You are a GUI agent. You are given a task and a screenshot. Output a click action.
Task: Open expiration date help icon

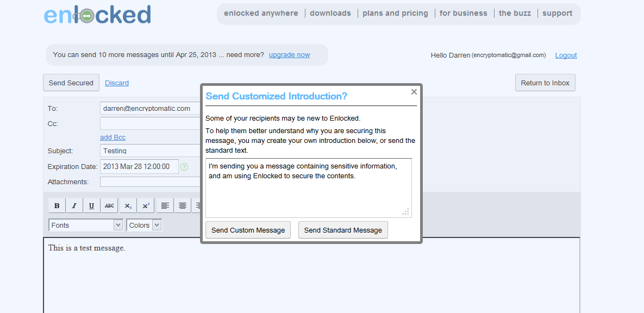tap(184, 167)
